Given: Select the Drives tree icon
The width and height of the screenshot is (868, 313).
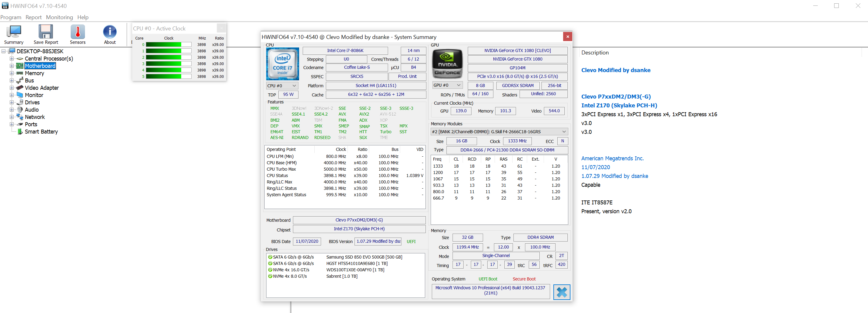Looking at the screenshot, I should point(20,102).
